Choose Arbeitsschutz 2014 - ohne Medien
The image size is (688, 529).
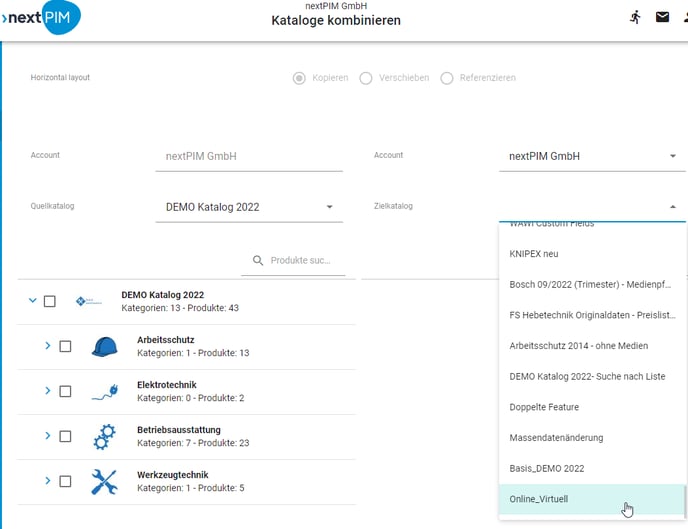pos(592,346)
